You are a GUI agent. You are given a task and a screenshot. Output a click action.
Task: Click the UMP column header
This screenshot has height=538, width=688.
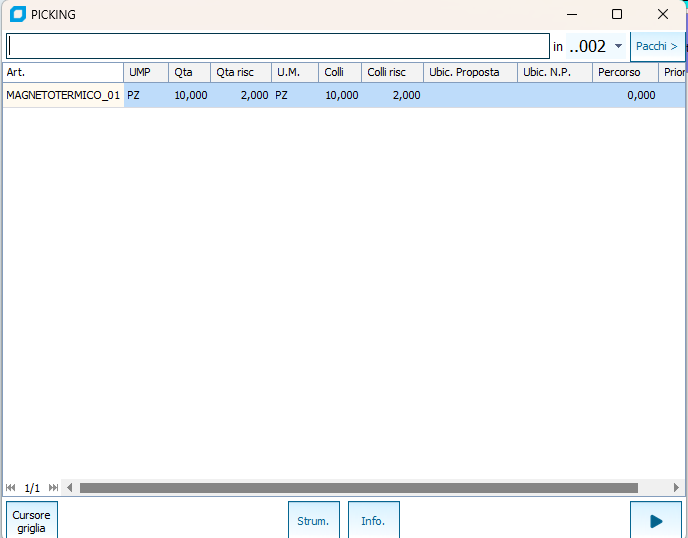(146, 72)
